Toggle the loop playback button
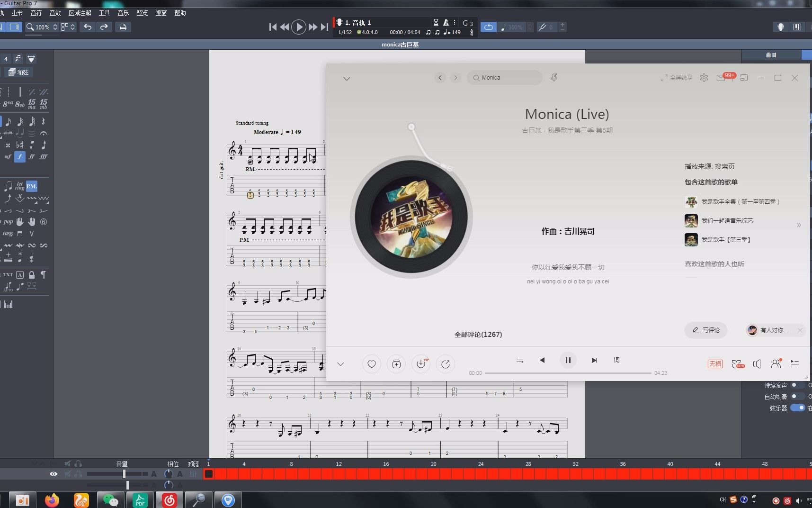812x508 pixels. [x=489, y=27]
